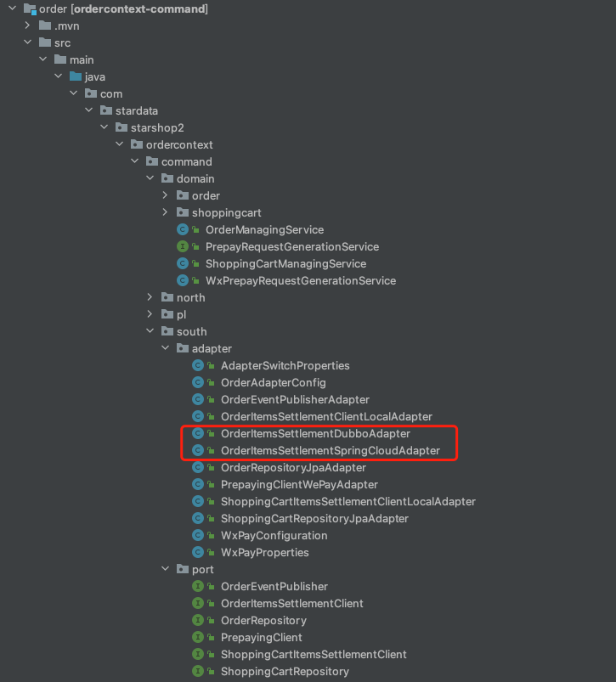This screenshot has width=616, height=682.
Task: Click class icon of WxPayProperties
Action: click(198, 552)
